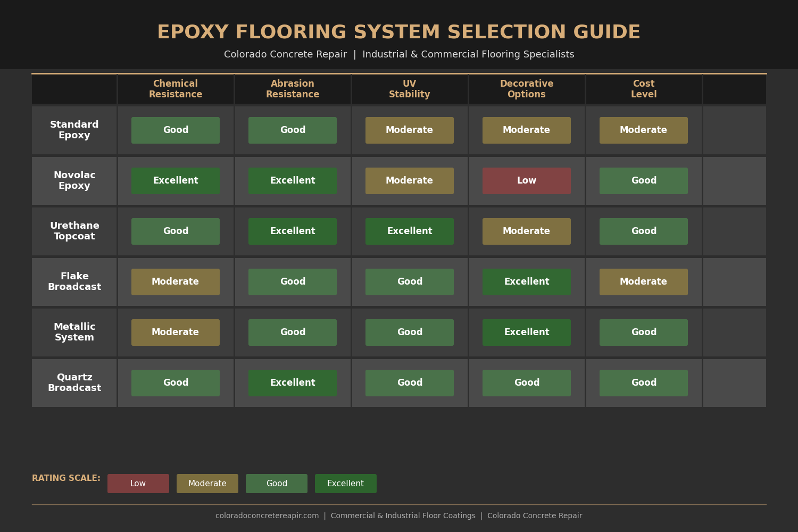This screenshot has width=798, height=532.
Task: Click the Chemical Resistance column header
Action: [x=175, y=89]
